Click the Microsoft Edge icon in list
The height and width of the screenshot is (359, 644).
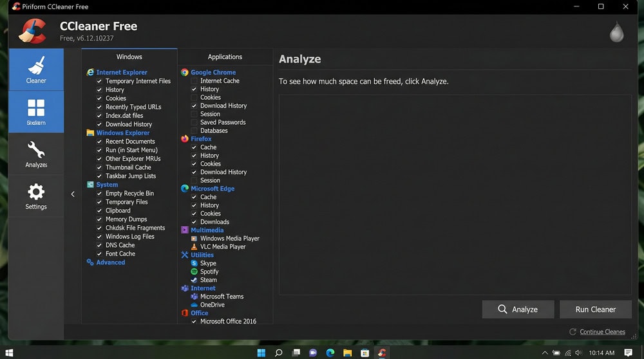(x=185, y=189)
